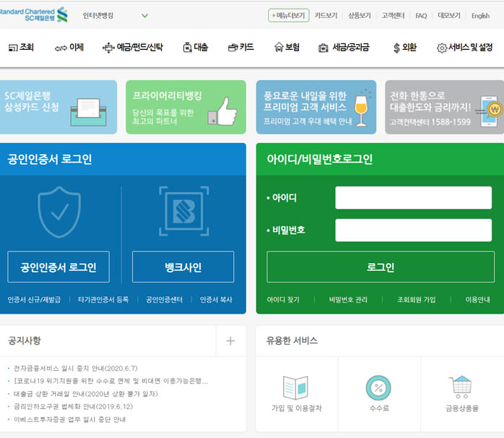Click the 서비스 및 설정 gear icon
Image resolution: width=504 pixels, height=438 pixels.
click(x=442, y=48)
